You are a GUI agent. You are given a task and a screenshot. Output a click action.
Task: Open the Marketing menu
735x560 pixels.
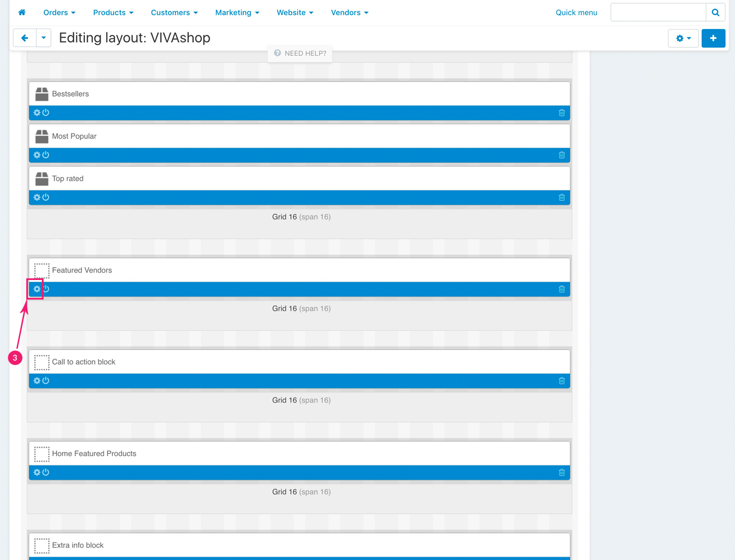tap(237, 12)
